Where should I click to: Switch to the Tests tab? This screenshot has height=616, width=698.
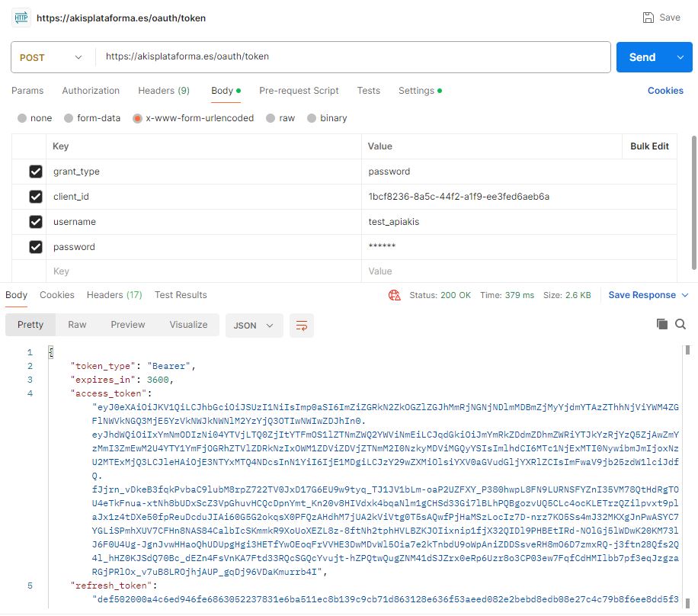click(368, 90)
